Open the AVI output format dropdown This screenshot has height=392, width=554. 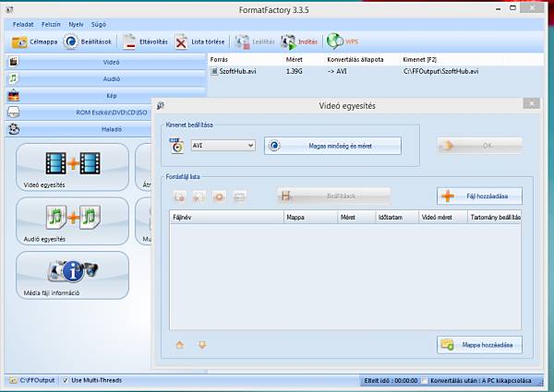(x=222, y=145)
